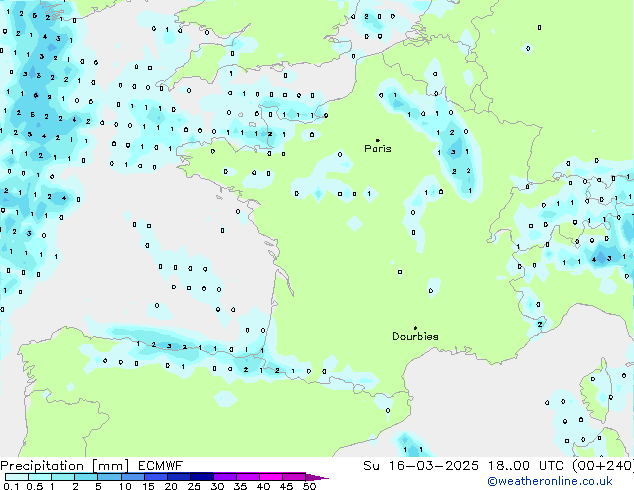The height and width of the screenshot is (490, 634).
Task: Pick the 45–50 mm legend swatch
Action: coord(294,477)
